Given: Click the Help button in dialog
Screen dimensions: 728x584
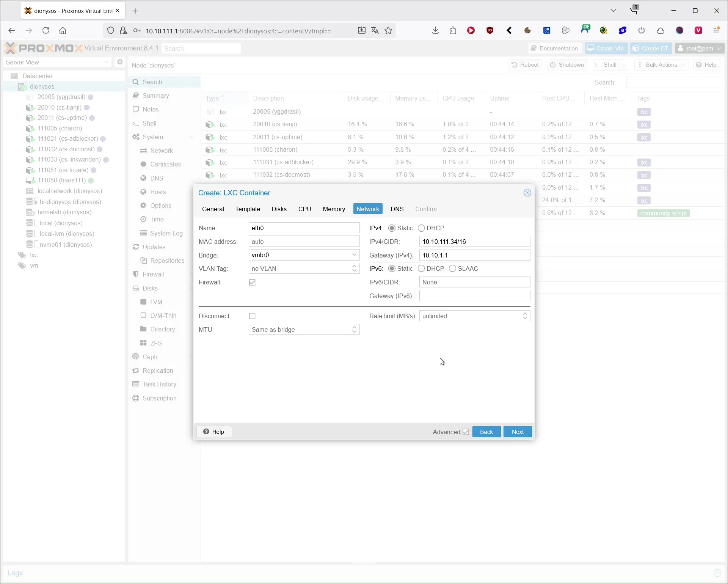Looking at the screenshot, I should pos(214,432).
